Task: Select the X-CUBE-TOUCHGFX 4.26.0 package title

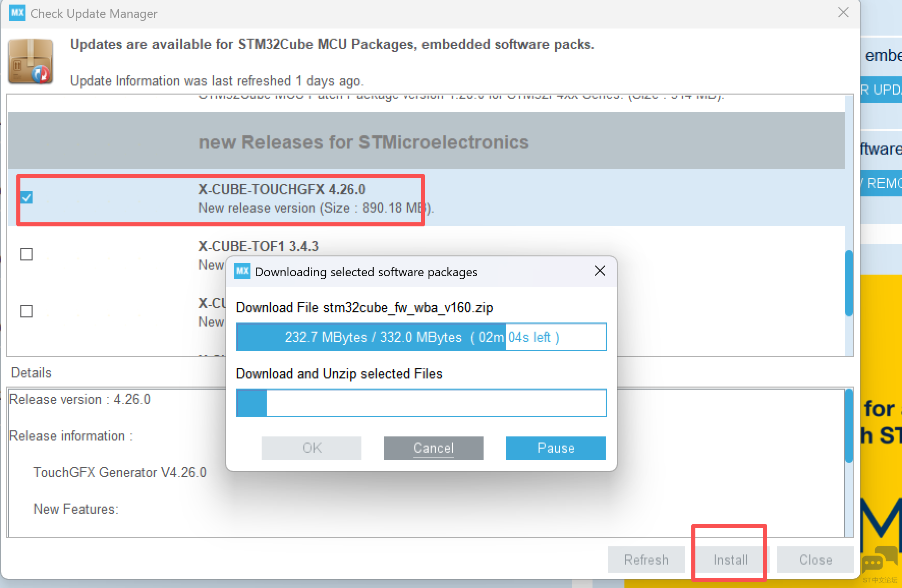Action: (x=282, y=189)
